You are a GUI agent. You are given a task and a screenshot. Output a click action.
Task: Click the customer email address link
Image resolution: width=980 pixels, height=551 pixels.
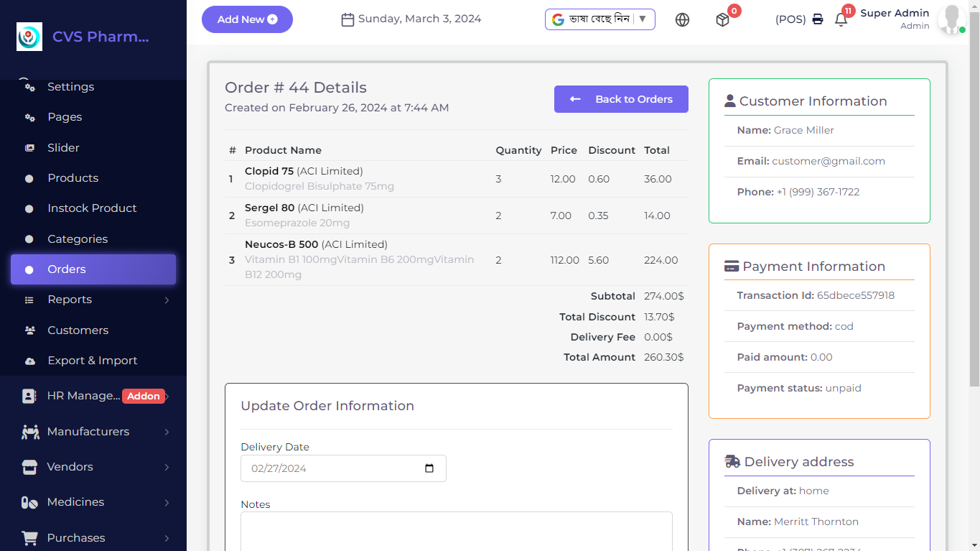pos(828,162)
